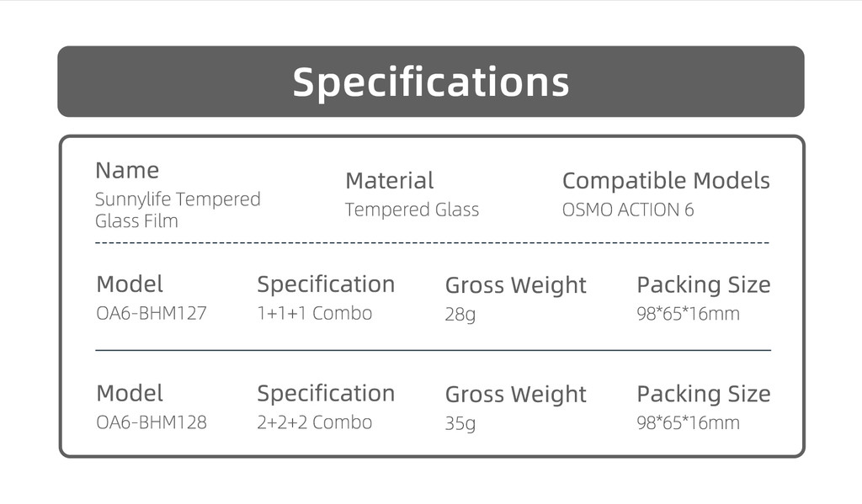Image resolution: width=862 pixels, height=504 pixels.
Task: Click the OSMO ACTION 6 text
Action: click(x=627, y=210)
